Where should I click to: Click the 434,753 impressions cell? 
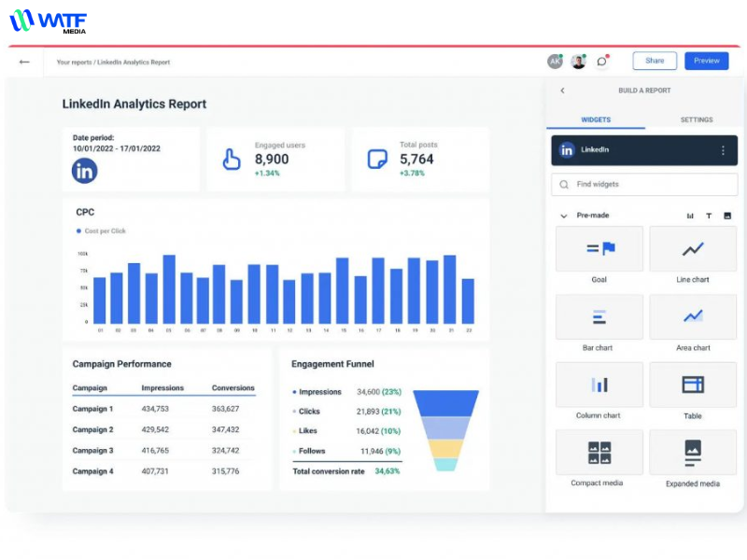155,409
